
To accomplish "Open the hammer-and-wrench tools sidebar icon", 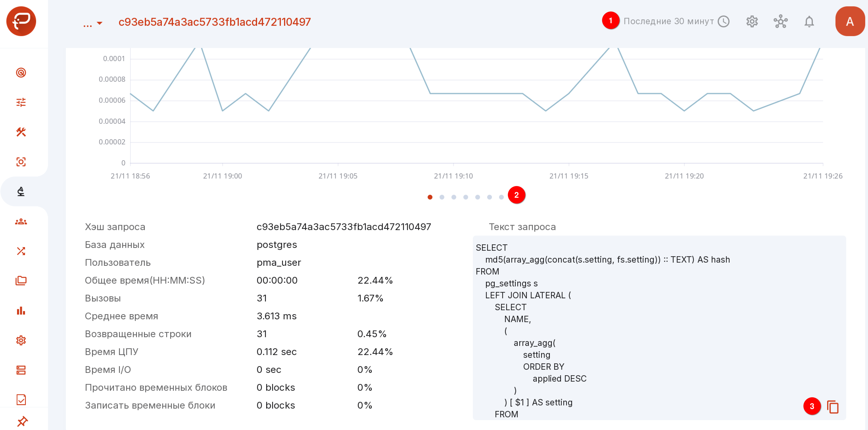I will click(x=21, y=132).
